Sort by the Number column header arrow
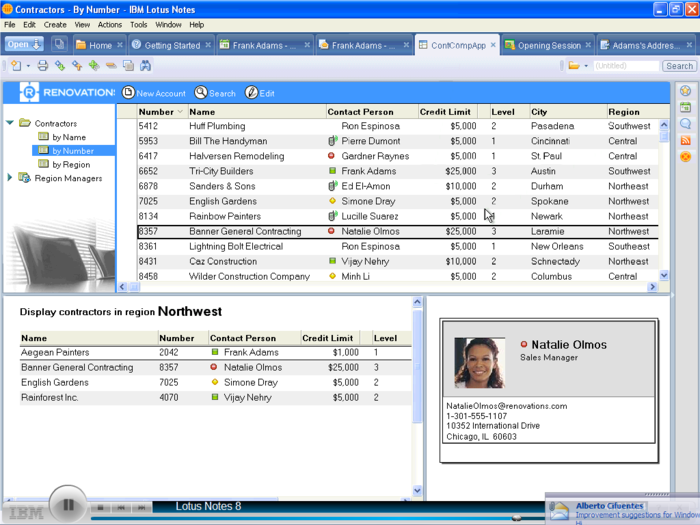 click(x=180, y=112)
